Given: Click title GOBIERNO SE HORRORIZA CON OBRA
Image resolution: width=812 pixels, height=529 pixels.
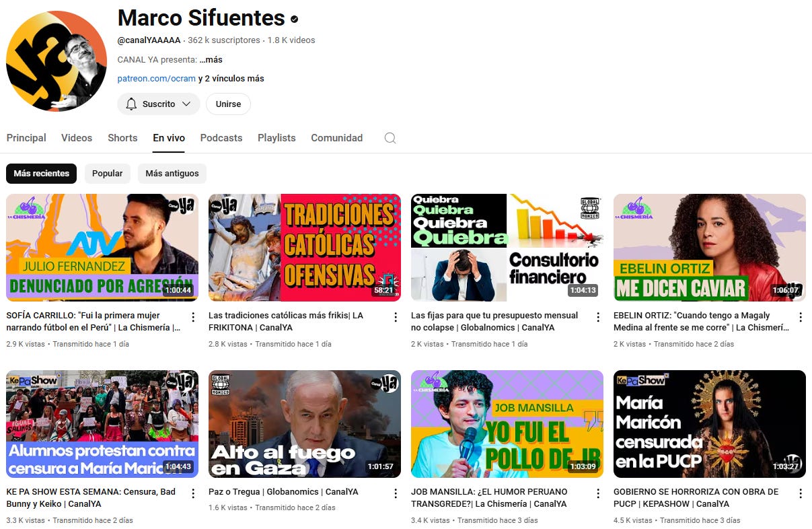Looking at the screenshot, I should tap(696, 498).
